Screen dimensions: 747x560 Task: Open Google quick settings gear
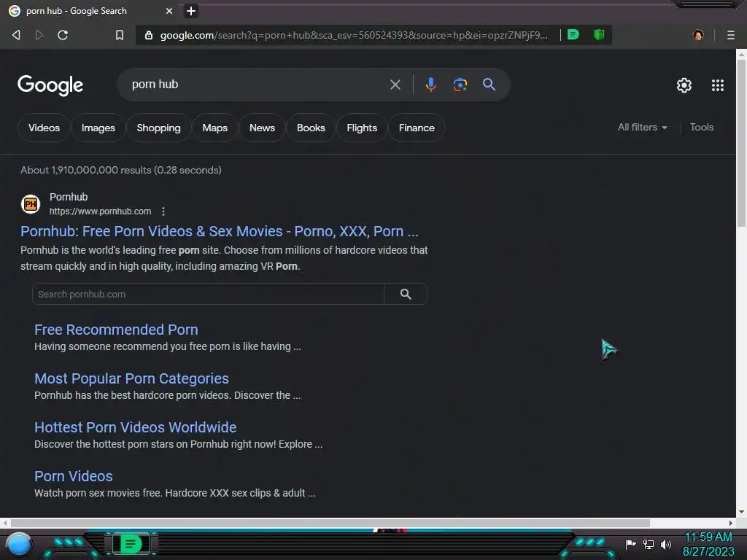(684, 85)
